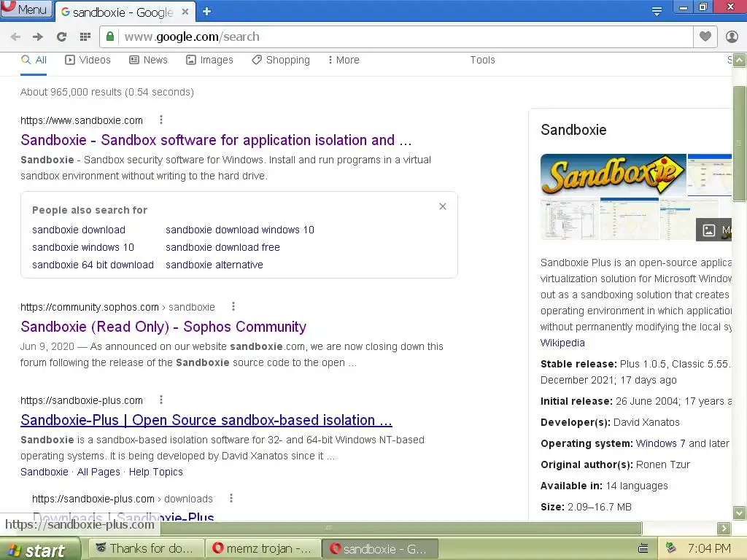The height and width of the screenshot is (560, 747).
Task: Select sandboxie alternative suggestion
Action: point(214,265)
